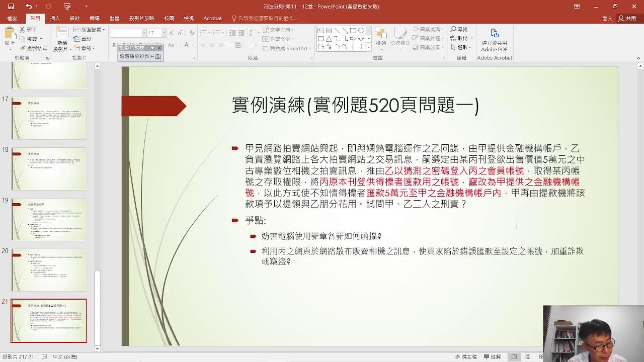Select slide 18 thumbnail
644x362 pixels.
pos(49,169)
